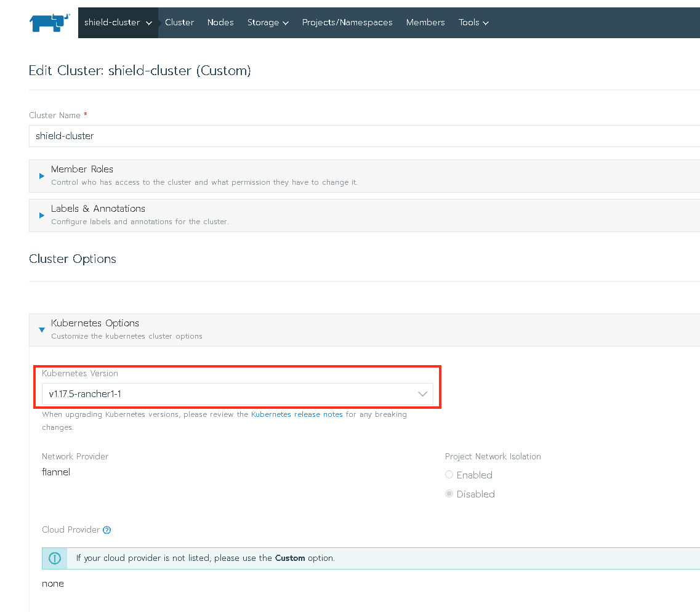Click the Cloud Provider help icon
The width and height of the screenshot is (700, 612).
(107, 530)
